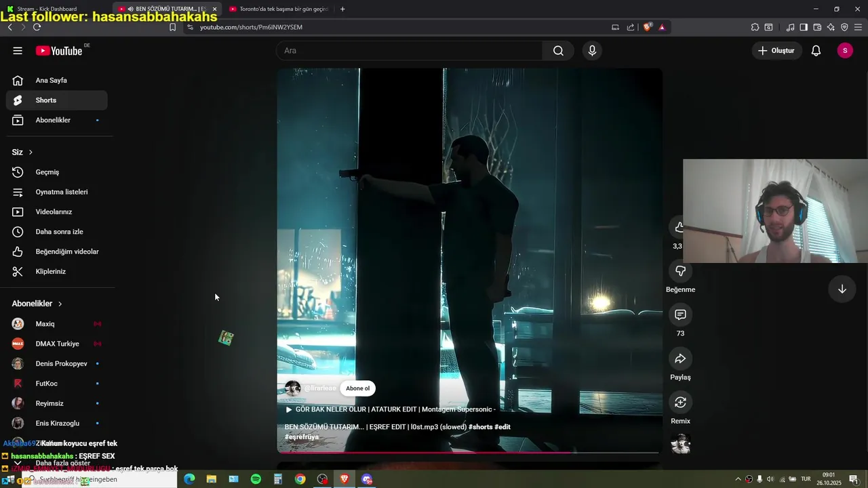
Task: Start voice search with the microphone
Action: (x=592, y=51)
